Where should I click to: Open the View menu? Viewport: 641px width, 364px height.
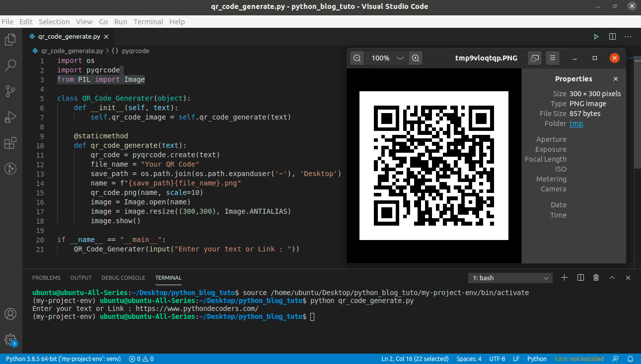tap(84, 22)
